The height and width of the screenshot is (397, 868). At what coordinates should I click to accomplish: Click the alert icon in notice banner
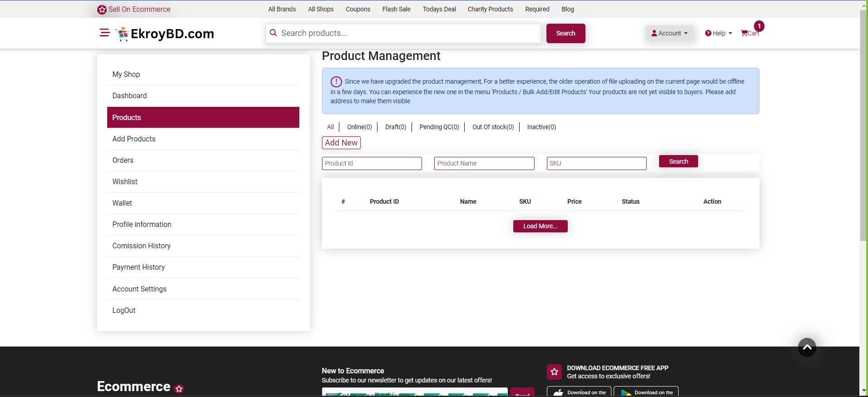[336, 82]
